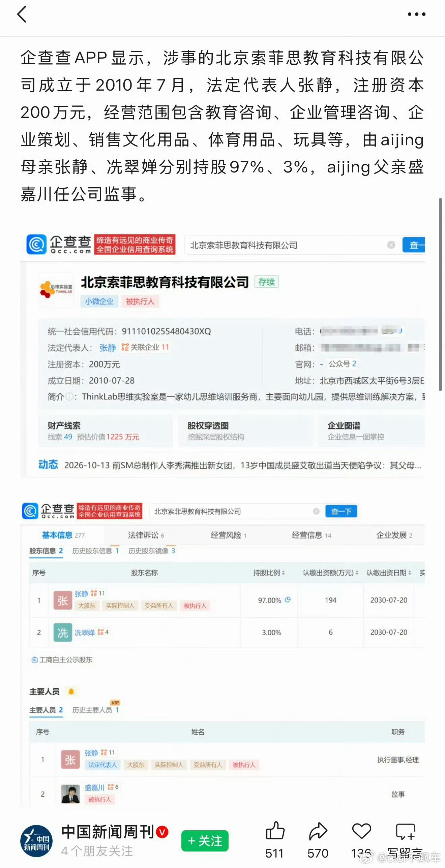
Task: Tap the 基本信息 277 tab
Action: [x=63, y=535]
